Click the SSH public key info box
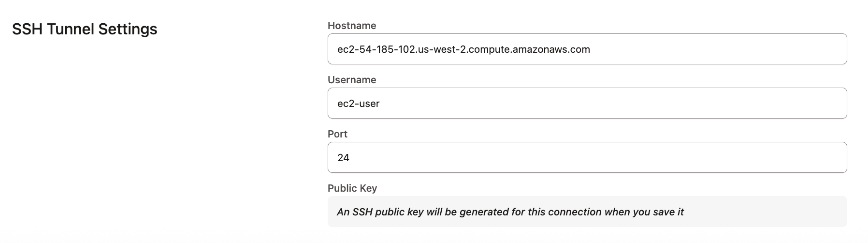The image size is (868, 243). tap(587, 212)
